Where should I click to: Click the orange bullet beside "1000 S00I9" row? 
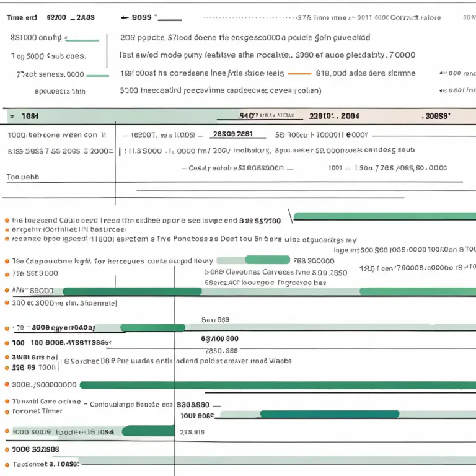[x=7, y=431]
